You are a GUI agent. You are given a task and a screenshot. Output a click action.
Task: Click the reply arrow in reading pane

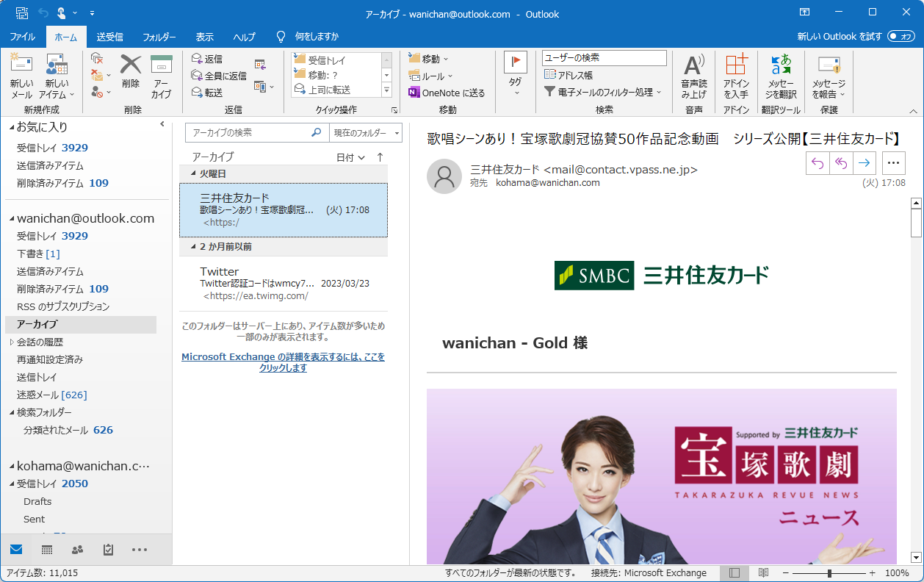point(818,163)
